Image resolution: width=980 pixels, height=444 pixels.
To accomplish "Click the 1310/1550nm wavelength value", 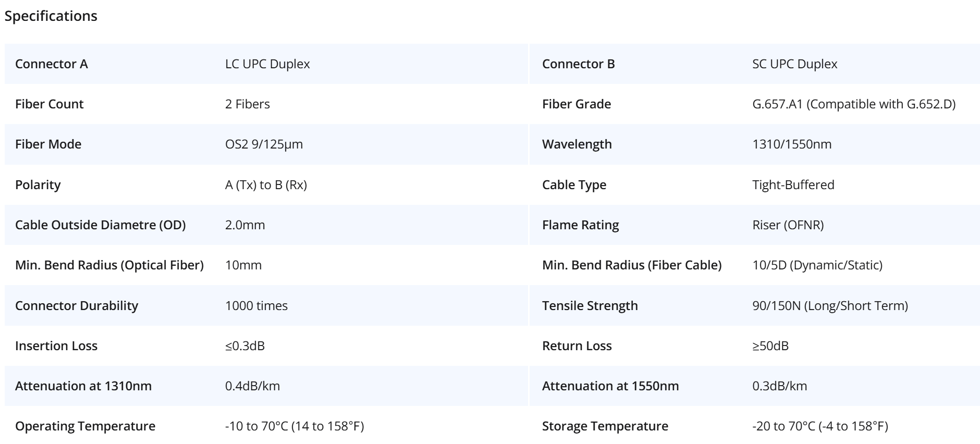I will tap(792, 144).
